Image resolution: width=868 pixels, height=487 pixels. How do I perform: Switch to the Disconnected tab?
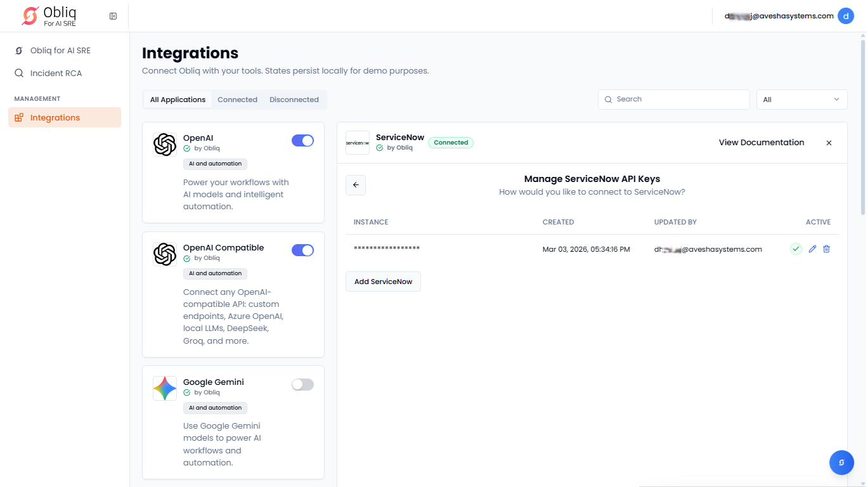294,100
